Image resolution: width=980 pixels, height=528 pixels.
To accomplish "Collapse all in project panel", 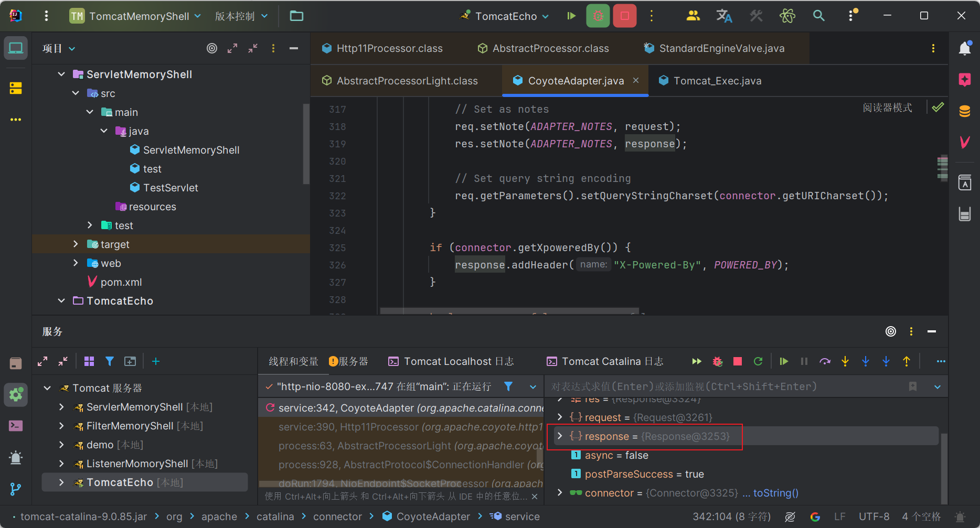I will tap(253, 48).
